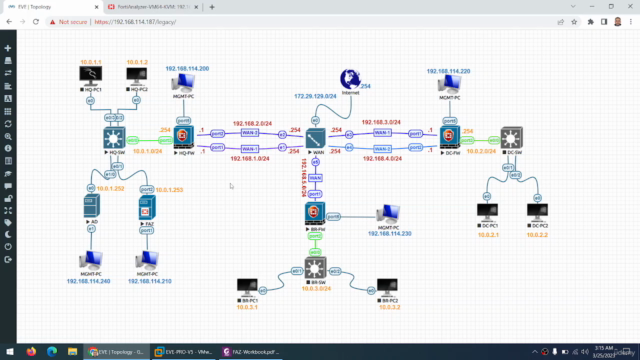
Task: Open the browser Extensions puzzle icon
Action: pyautogui.click(x=591, y=22)
